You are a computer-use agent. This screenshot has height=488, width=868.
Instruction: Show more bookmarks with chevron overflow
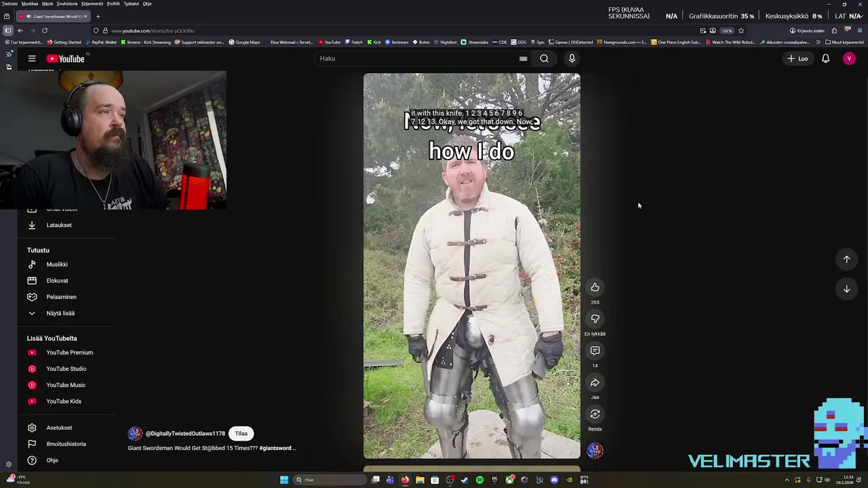coord(818,42)
